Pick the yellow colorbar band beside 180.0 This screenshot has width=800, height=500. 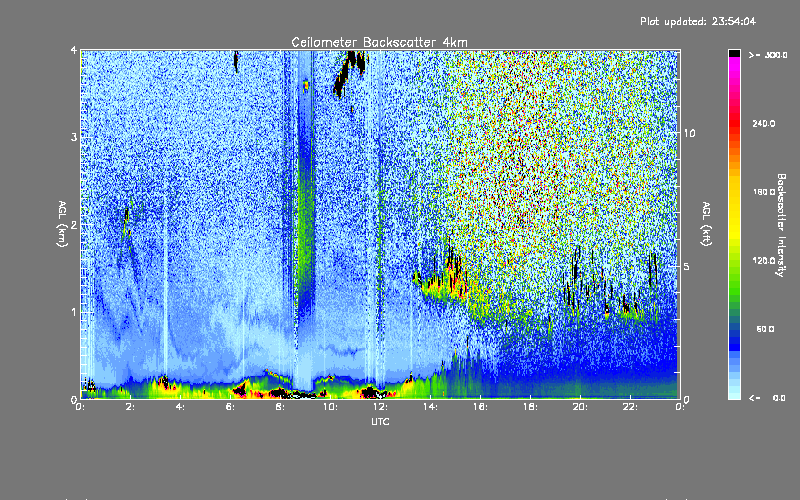pos(734,192)
